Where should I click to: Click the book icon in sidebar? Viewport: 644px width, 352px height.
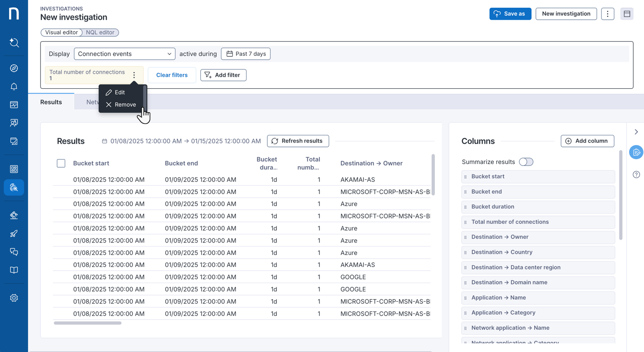click(14, 270)
